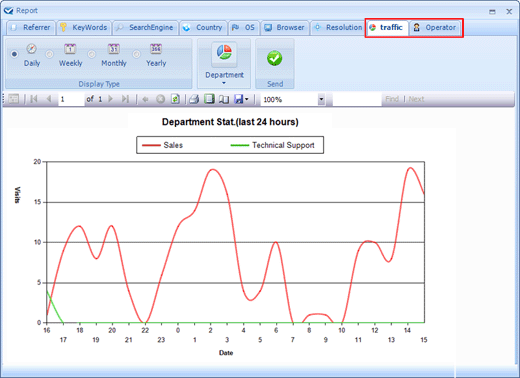Viewport: 520px width, 378px height.
Task: Go to first report page
Action: point(34,99)
